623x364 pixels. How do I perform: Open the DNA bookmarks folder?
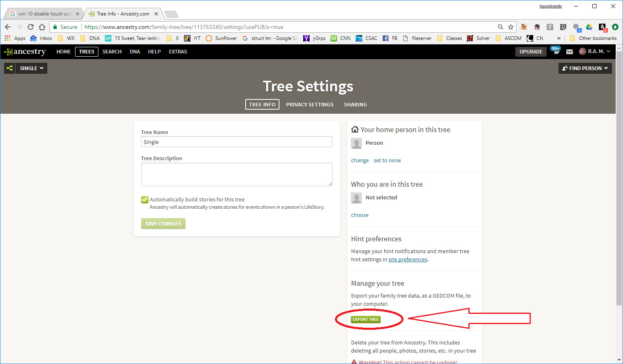pos(90,38)
